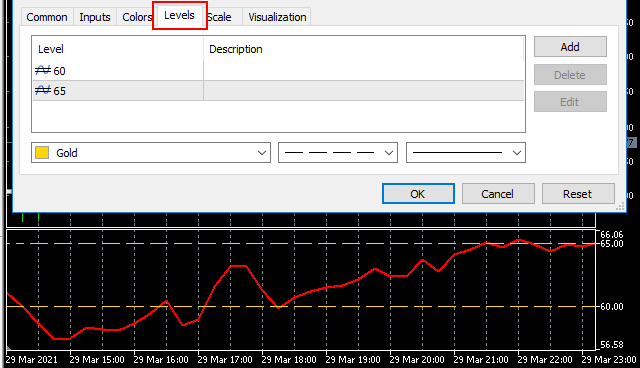Click the dialog resize grip corner
The height and width of the screenshot is (368, 640).
620,207
